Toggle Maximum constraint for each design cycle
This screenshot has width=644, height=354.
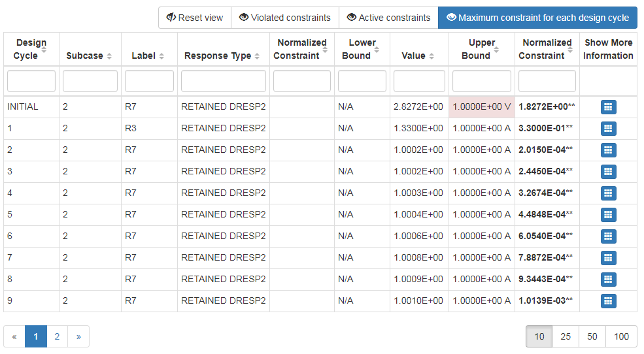537,18
